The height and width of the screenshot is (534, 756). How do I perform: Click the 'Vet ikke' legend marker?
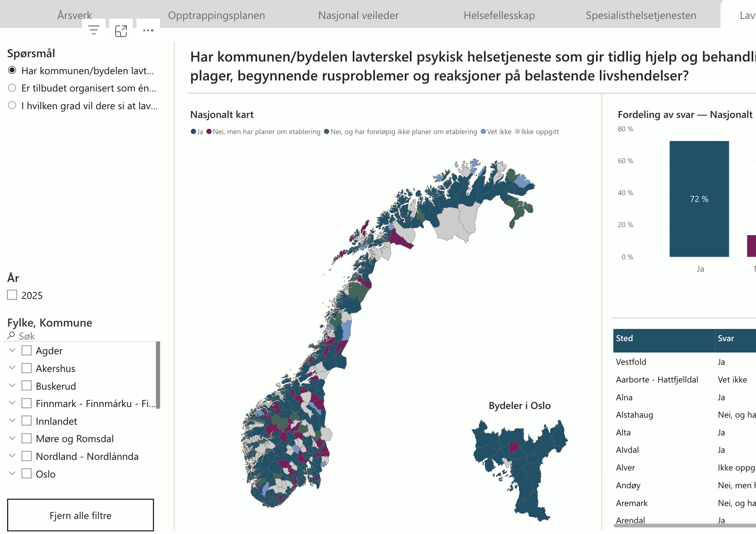tap(483, 132)
